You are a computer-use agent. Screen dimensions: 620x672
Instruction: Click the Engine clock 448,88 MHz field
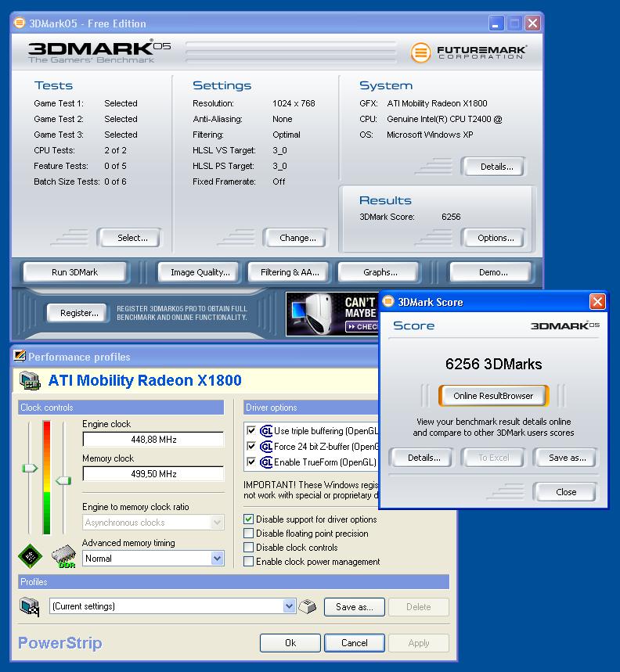[x=153, y=440]
